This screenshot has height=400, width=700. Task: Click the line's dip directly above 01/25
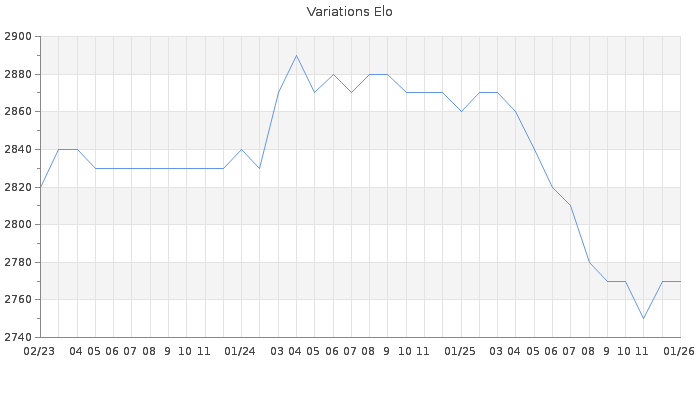(x=461, y=112)
